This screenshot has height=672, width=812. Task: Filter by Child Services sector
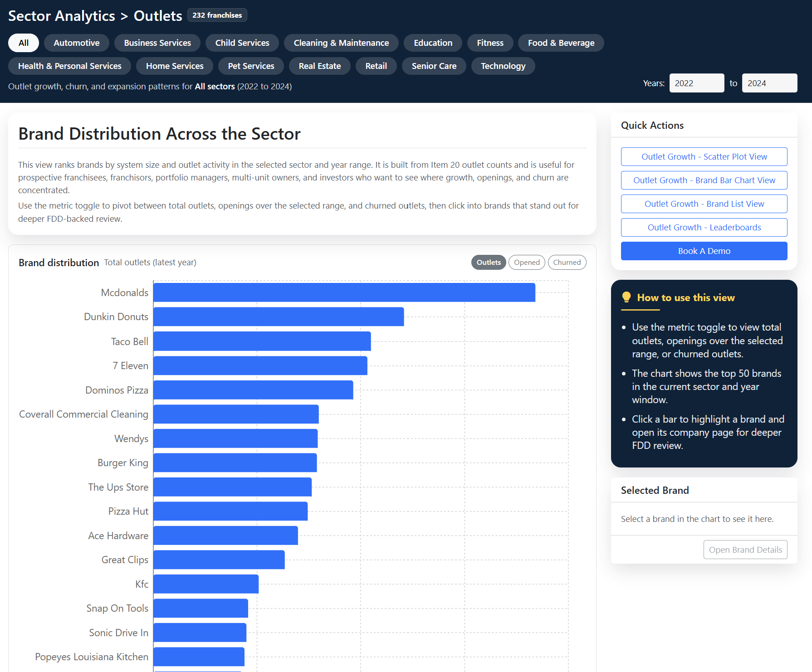tap(242, 43)
